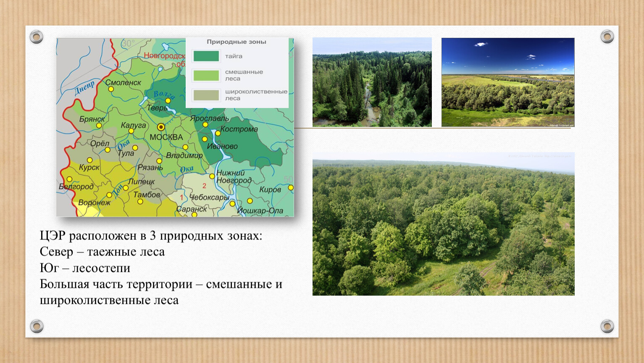The width and height of the screenshot is (644, 363).
Task: Click the Липецк city dot on map
Action: click(x=126, y=188)
